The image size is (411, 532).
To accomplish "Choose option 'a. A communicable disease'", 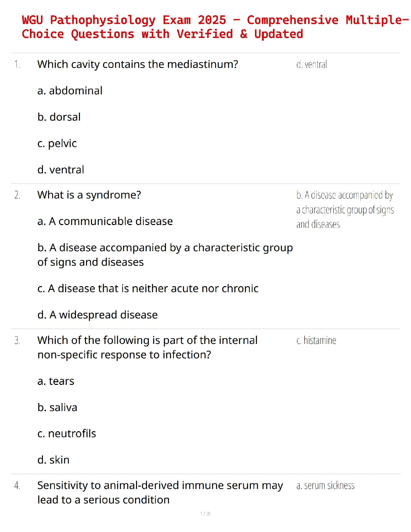I will [x=105, y=221].
